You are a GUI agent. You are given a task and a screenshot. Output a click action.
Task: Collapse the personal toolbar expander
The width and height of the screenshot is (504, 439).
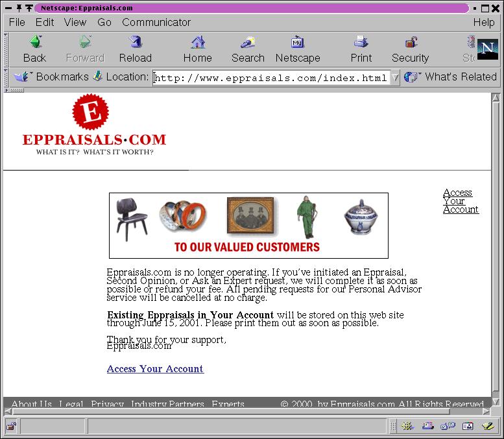tap(14, 90)
